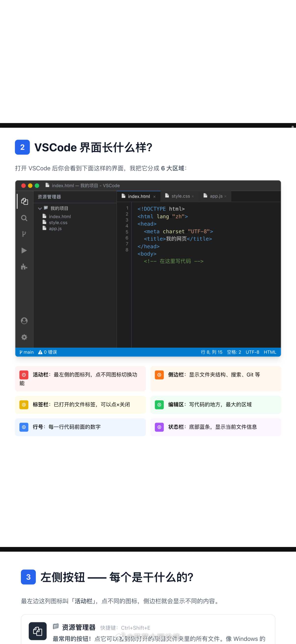Click 空格: 2 in the status bar
This screenshot has height=644, width=296.
pos(234,352)
